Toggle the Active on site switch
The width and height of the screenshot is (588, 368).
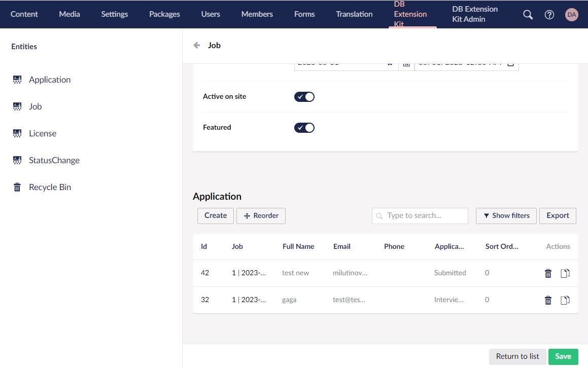304,97
